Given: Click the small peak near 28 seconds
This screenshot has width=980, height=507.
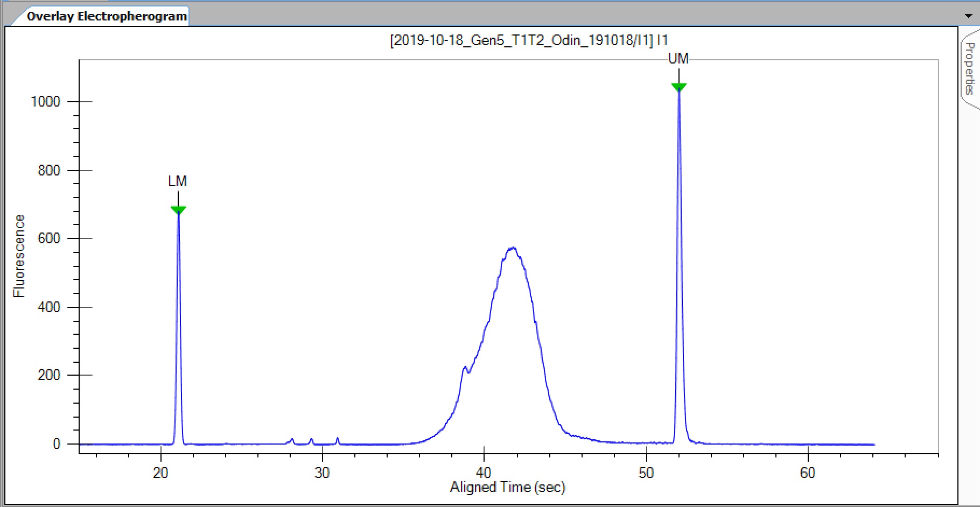Looking at the screenshot, I should click(x=292, y=440).
